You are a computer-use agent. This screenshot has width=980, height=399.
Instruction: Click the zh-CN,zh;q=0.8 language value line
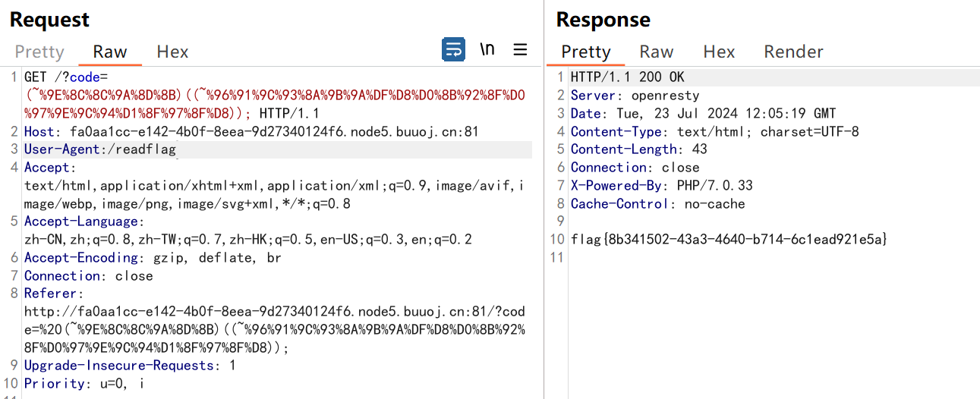point(248,240)
